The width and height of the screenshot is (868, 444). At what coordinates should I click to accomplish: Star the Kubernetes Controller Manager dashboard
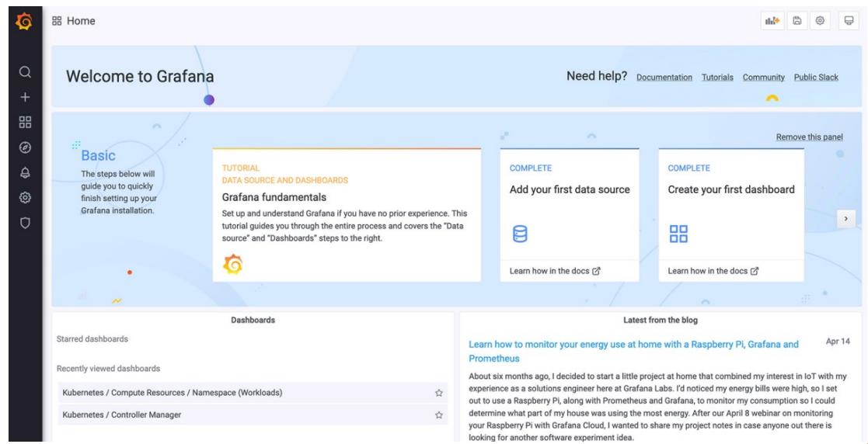tap(438, 415)
